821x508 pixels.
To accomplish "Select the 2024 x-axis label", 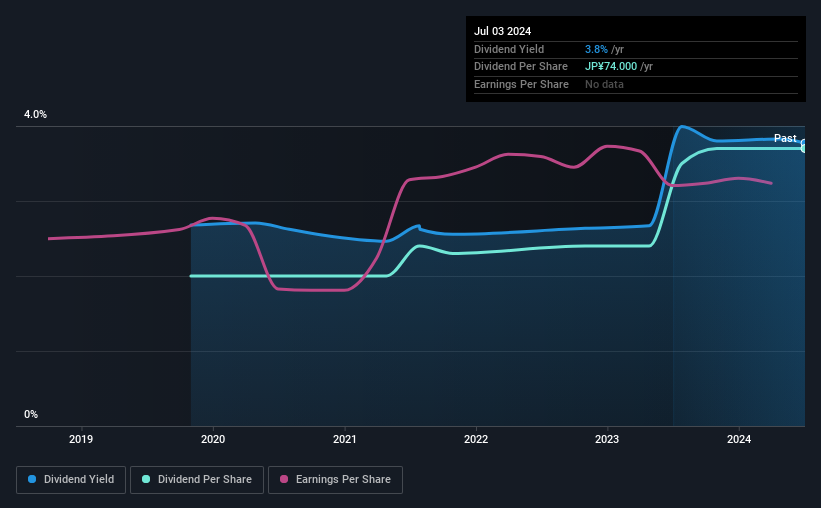I will tap(739, 439).
